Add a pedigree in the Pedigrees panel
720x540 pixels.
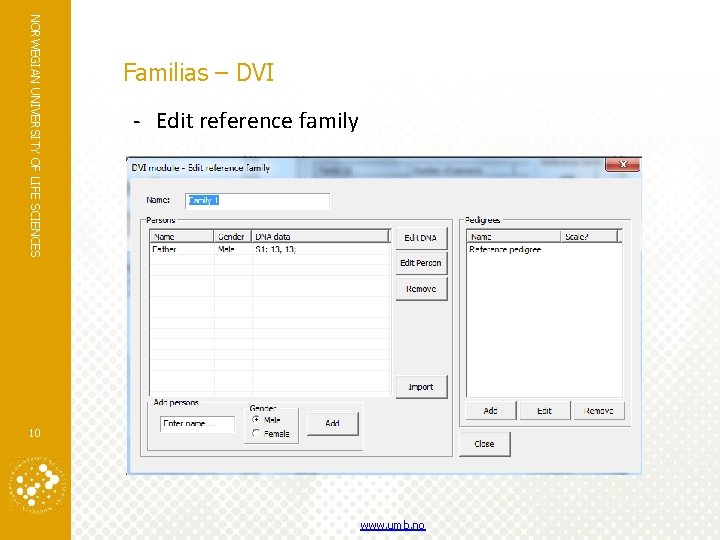(x=490, y=411)
